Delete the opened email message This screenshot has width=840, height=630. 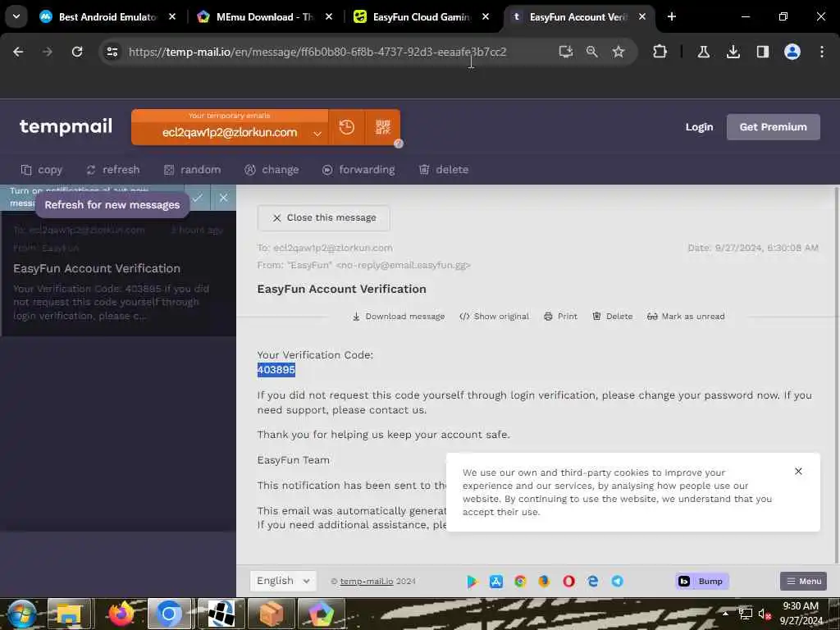click(x=612, y=317)
